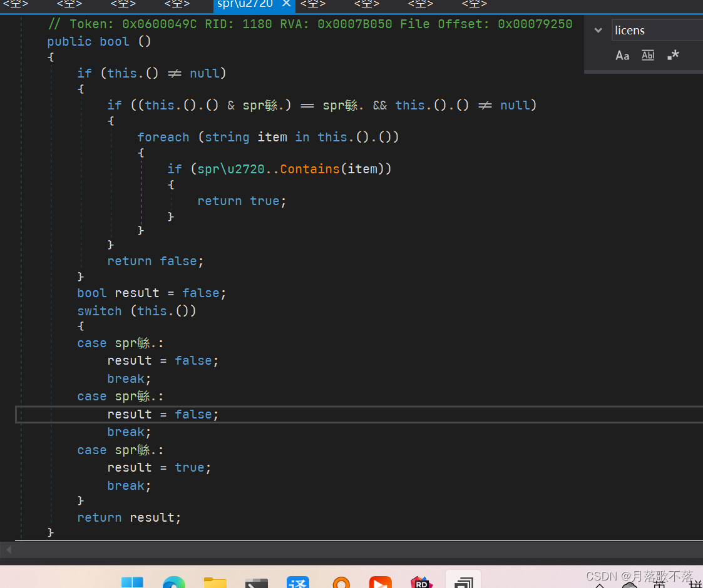The width and height of the screenshot is (703, 588).
Task: Click the "return result;" statement
Action: (x=129, y=518)
